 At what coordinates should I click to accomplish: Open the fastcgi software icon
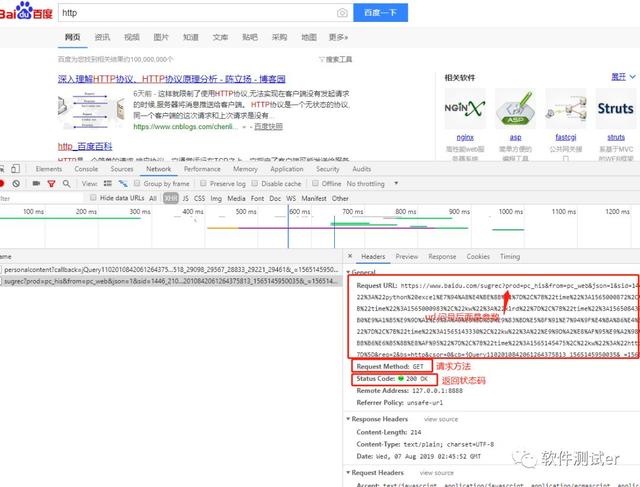566,109
